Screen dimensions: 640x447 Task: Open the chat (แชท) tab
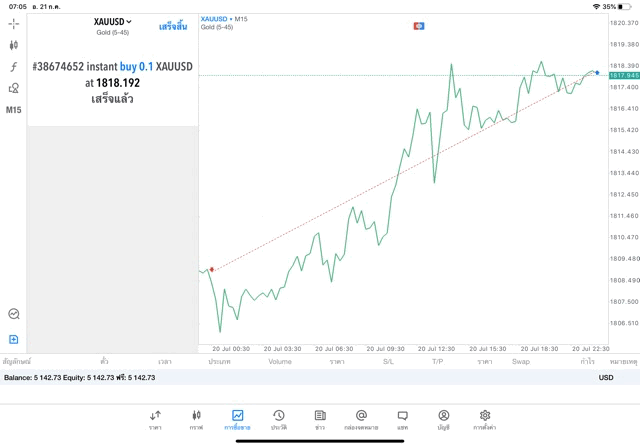click(402, 419)
